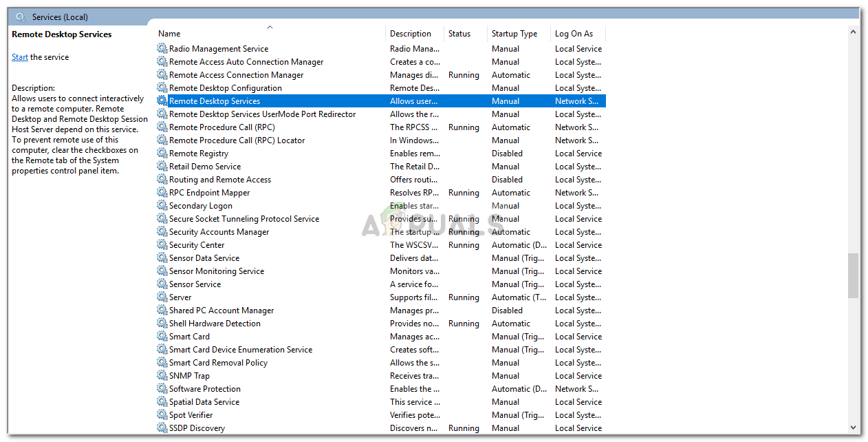Image resolution: width=868 pixels, height=442 pixels.
Task: Click the Security Center service name
Action: [x=197, y=245]
